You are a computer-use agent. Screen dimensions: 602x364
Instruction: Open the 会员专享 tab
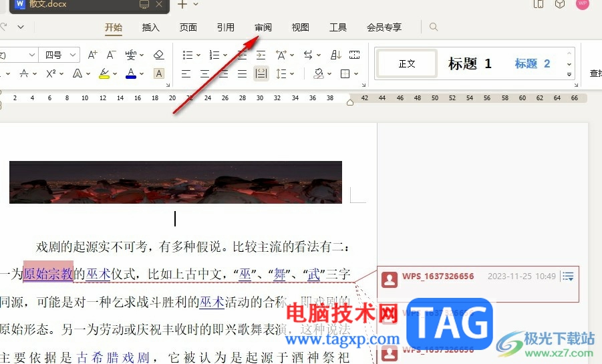pos(384,27)
